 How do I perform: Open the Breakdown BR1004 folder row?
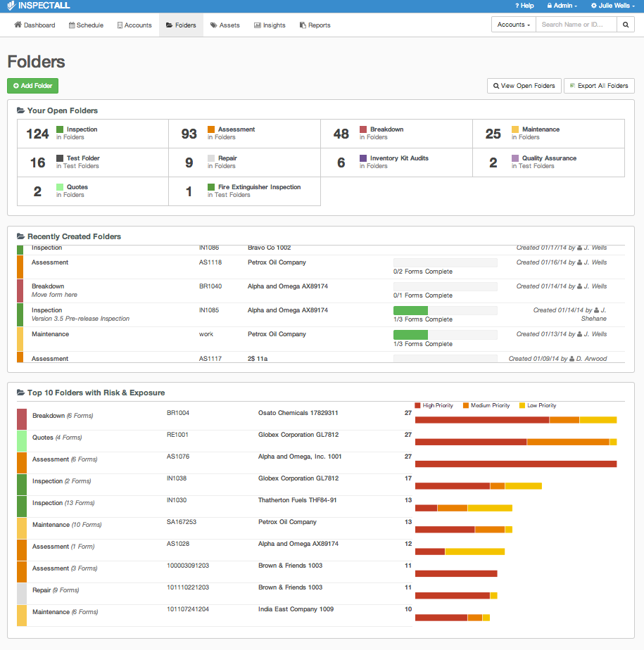(320, 419)
